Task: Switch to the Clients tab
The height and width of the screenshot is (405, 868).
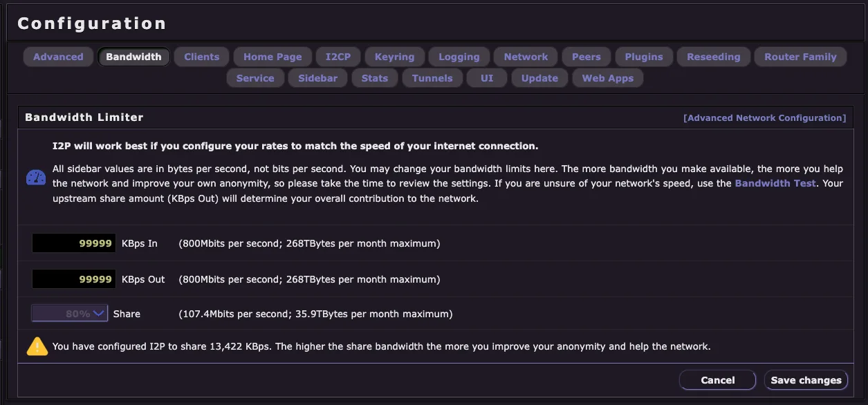Action: pyautogui.click(x=201, y=57)
